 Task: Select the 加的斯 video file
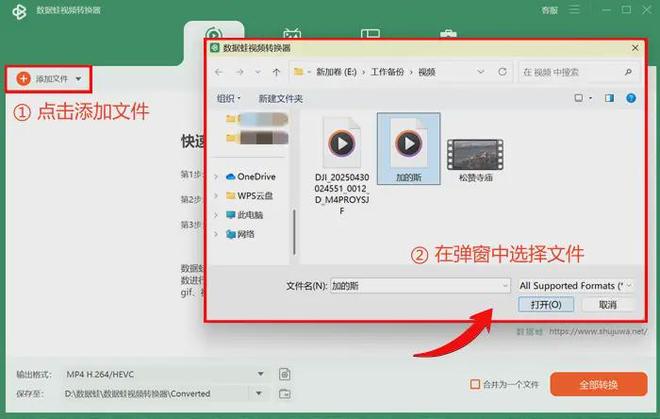point(408,148)
